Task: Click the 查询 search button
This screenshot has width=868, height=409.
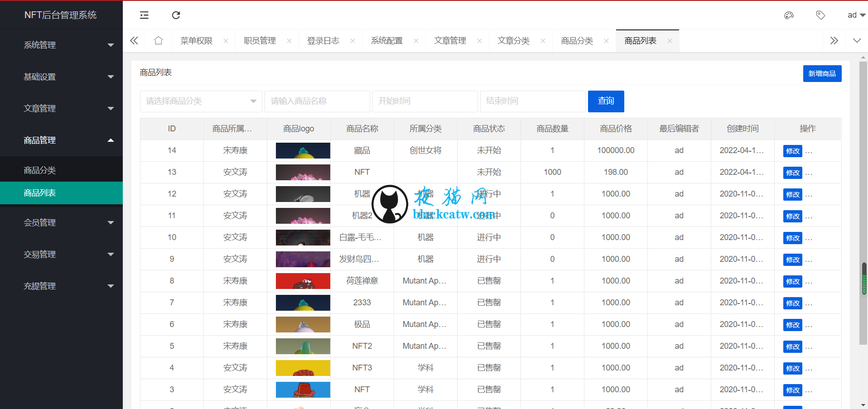Action: (606, 101)
